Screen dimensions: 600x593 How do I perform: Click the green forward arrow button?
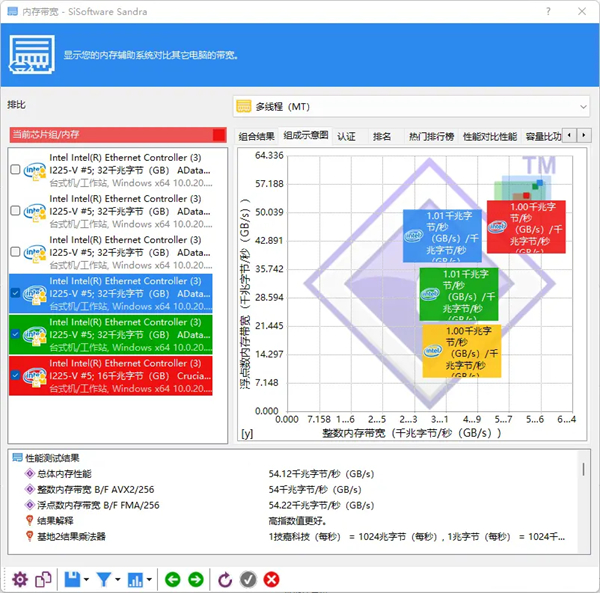[196, 580]
